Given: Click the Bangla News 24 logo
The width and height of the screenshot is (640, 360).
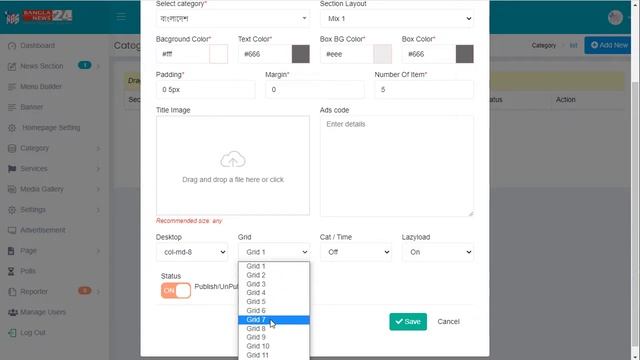Looking at the screenshot, I should 39,17.
